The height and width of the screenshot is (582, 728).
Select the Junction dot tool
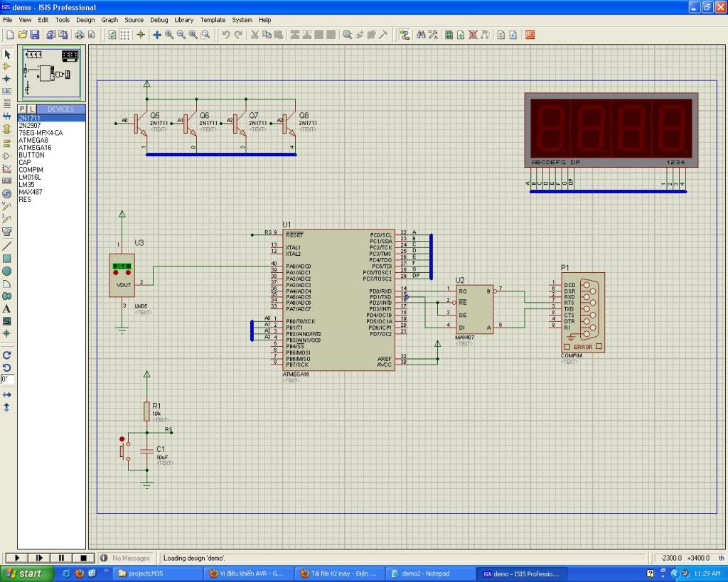coord(7,78)
